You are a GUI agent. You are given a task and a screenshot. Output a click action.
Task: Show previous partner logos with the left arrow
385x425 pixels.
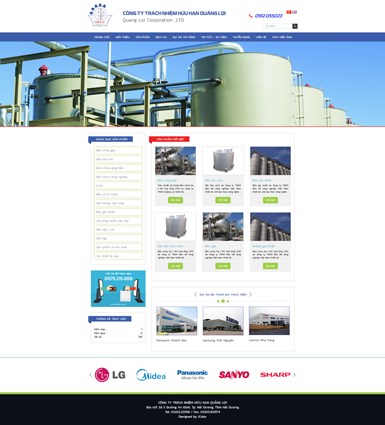[x=91, y=375]
